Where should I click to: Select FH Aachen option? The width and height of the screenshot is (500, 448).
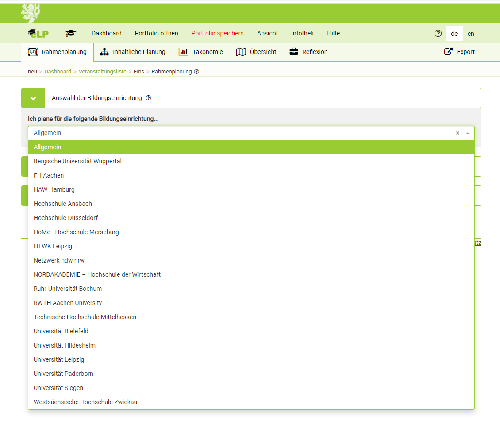click(251, 175)
